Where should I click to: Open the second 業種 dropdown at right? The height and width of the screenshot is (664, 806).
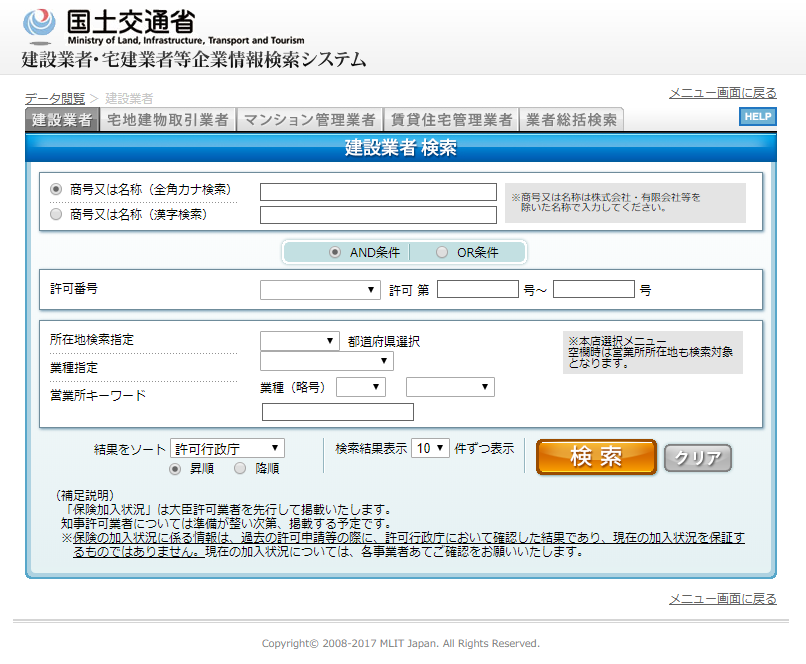tap(450, 387)
